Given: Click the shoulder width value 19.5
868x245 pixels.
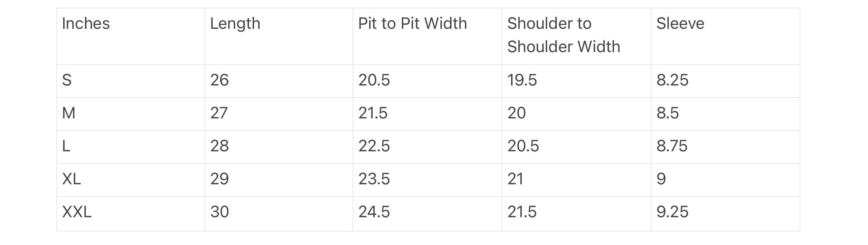Looking at the screenshot, I should [x=522, y=80].
